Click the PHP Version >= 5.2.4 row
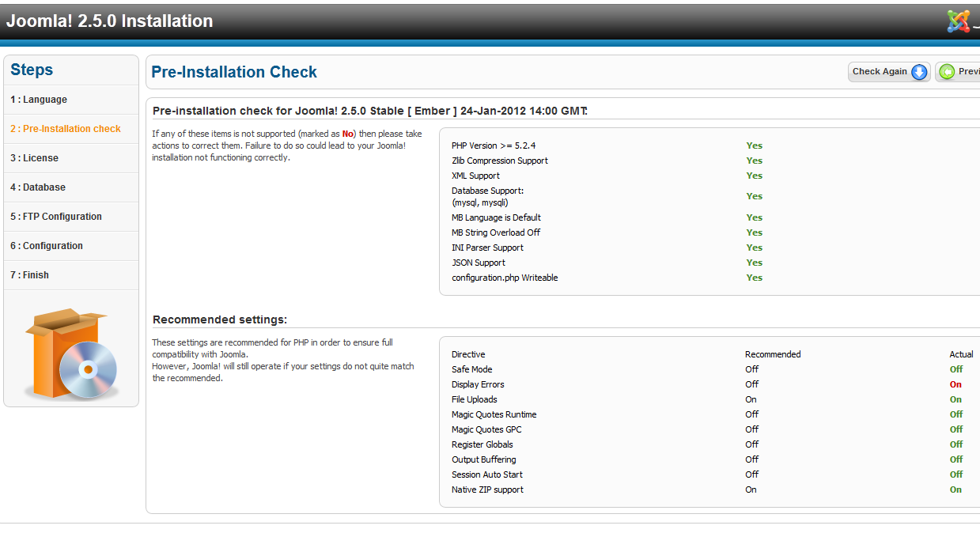 pos(494,146)
